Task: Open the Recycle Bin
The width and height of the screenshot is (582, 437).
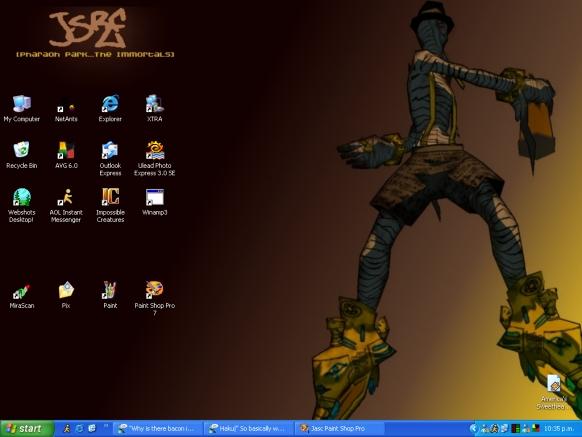Action: [22, 155]
